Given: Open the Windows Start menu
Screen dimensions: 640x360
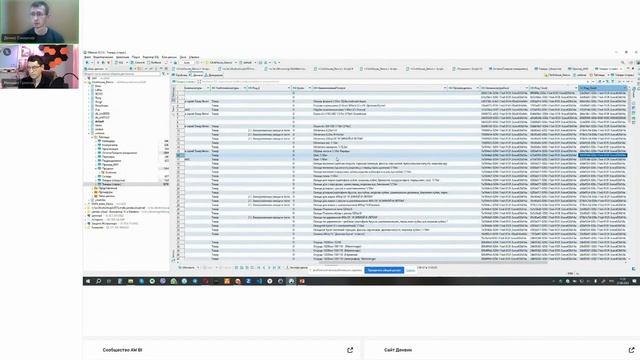Looking at the screenshot, I should point(88,281).
